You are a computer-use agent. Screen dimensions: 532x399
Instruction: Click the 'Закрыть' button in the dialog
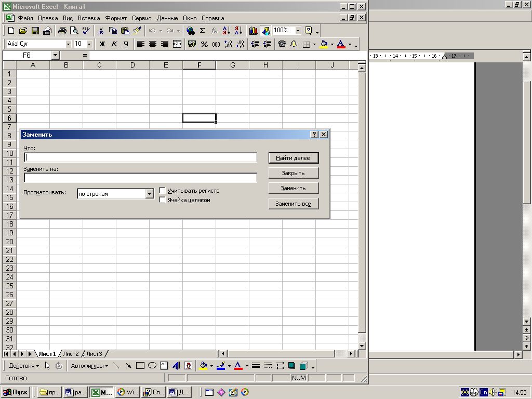pos(293,173)
